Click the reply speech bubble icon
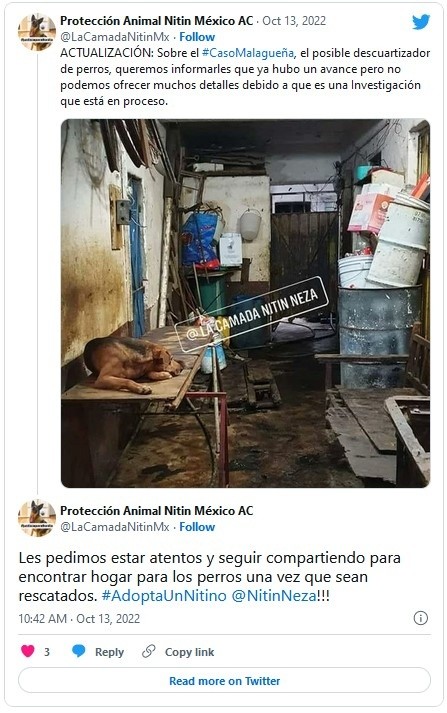The height and width of the screenshot is (713, 447). (x=79, y=651)
